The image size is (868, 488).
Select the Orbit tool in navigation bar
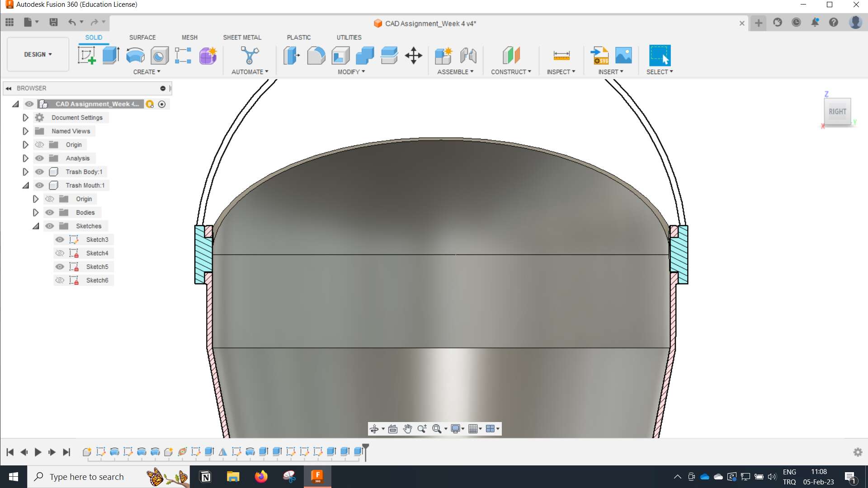click(374, 429)
